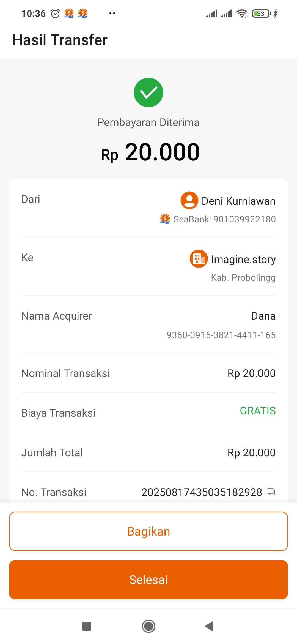Tap the alarm clock status bar icon
Image resolution: width=297 pixels, height=644 pixels.
pos(55,13)
